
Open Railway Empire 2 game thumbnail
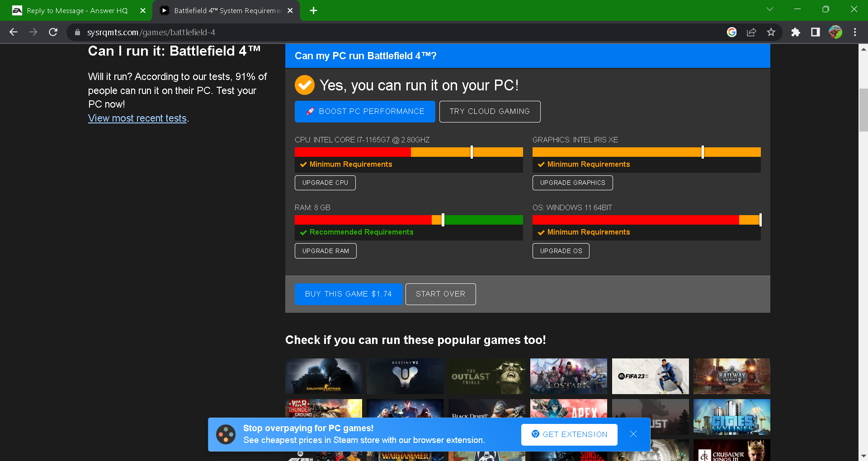pyautogui.click(x=732, y=376)
